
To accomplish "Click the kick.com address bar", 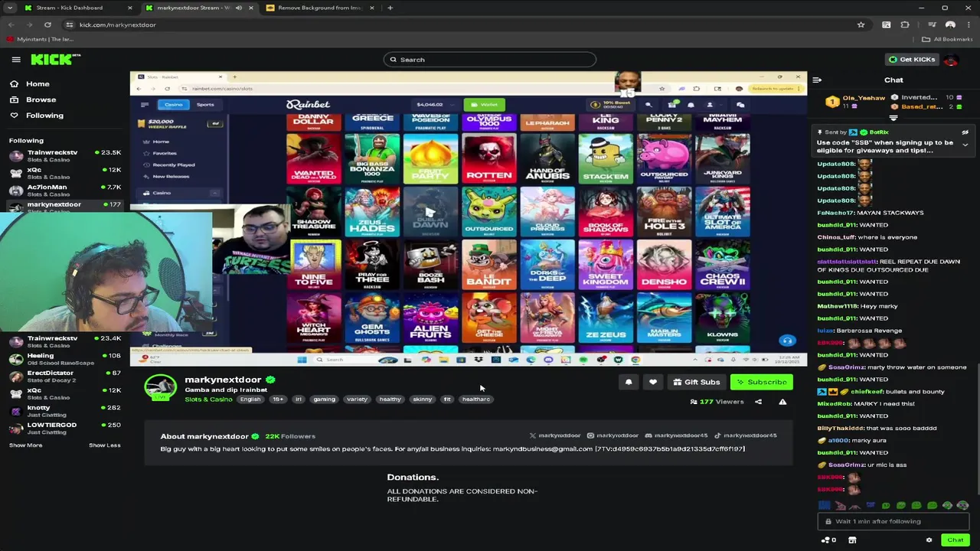I will pos(459,24).
